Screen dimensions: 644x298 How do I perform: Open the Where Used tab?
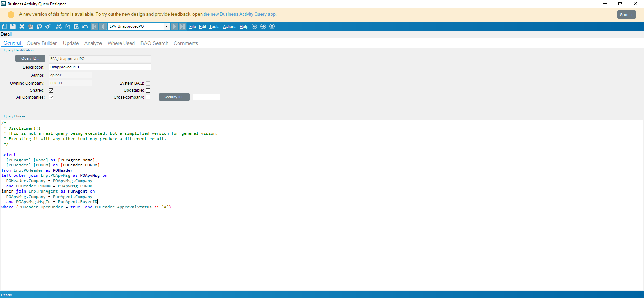(x=121, y=43)
